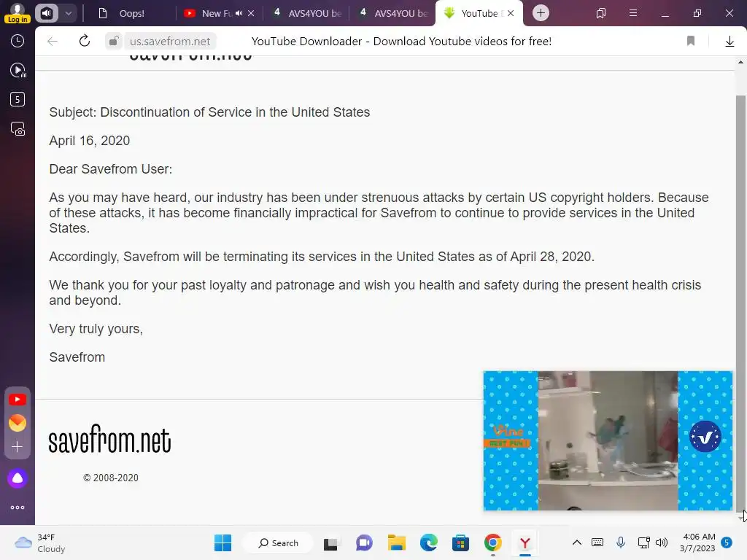Open the tab counter icon showing 5

pos(18,99)
